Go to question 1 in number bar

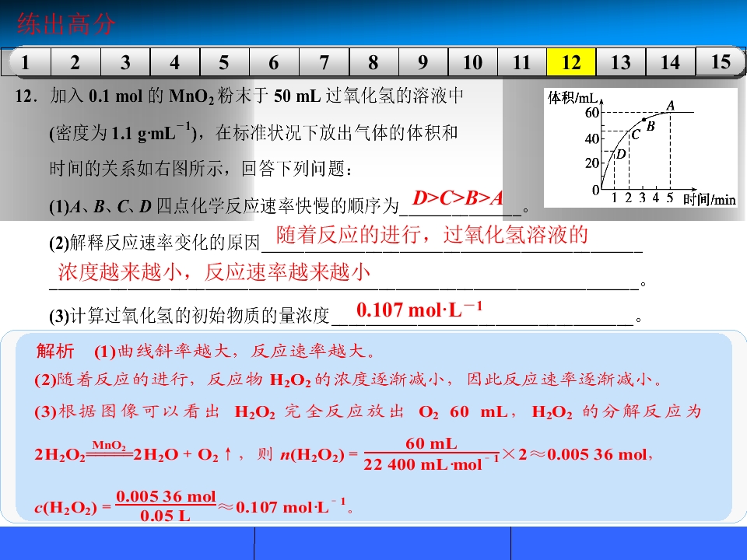tap(26, 62)
